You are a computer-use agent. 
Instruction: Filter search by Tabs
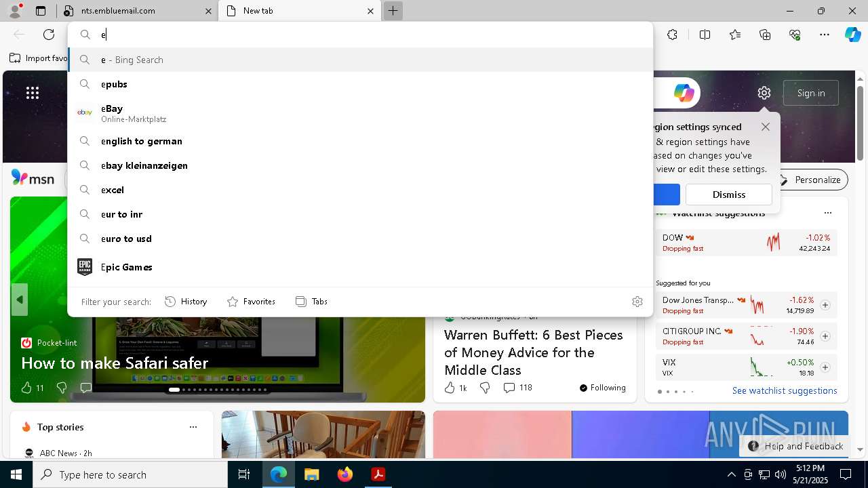click(x=311, y=302)
